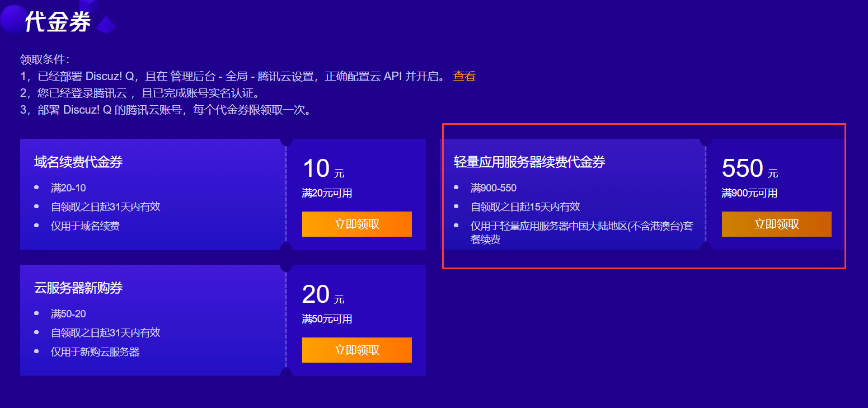Click 自领取之日起15天内有效 text
This screenshot has height=408, width=868.
(525, 207)
